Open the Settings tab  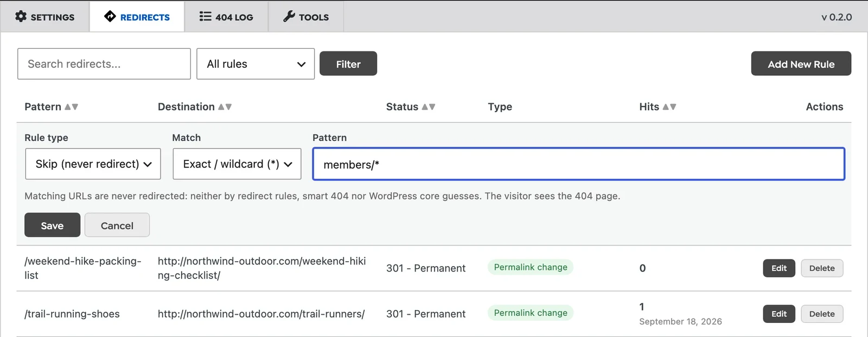pyautogui.click(x=45, y=16)
